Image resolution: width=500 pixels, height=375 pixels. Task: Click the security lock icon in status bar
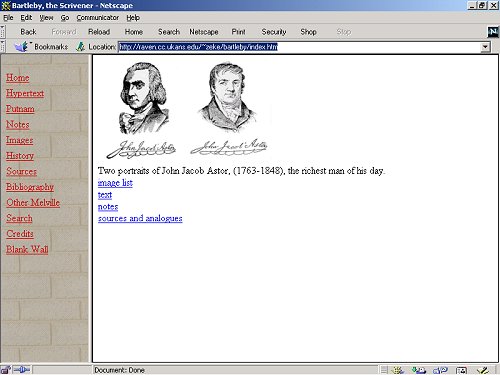click(5, 369)
